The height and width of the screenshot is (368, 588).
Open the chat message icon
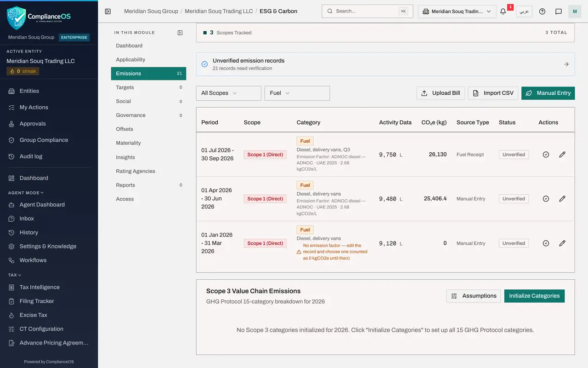[x=559, y=11]
